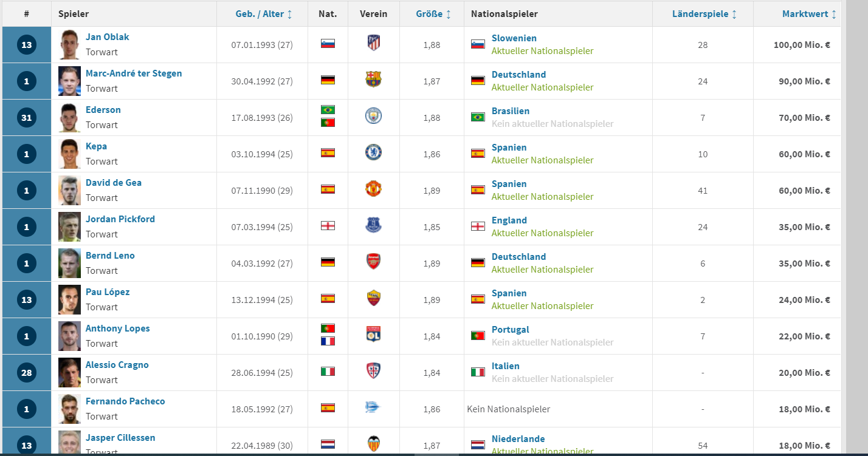
Task: Click the David de Gea portrait thumbnail
Action: pos(69,190)
